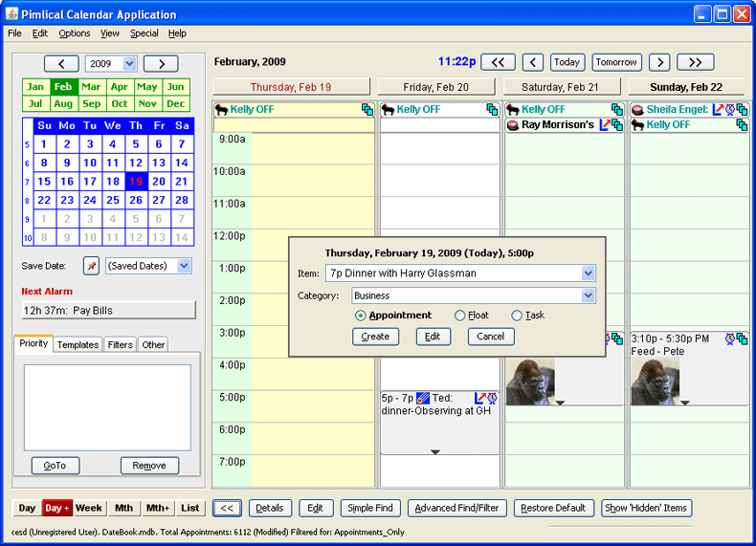This screenshot has height=546, width=756.
Task: Click the pin icon beside Save Date
Action: (91, 266)
